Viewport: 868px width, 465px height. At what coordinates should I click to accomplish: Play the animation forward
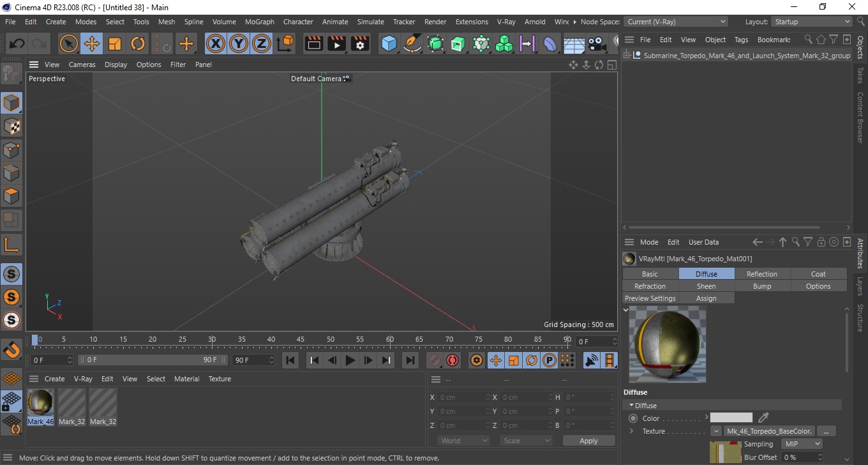click(x=350, y=360)
